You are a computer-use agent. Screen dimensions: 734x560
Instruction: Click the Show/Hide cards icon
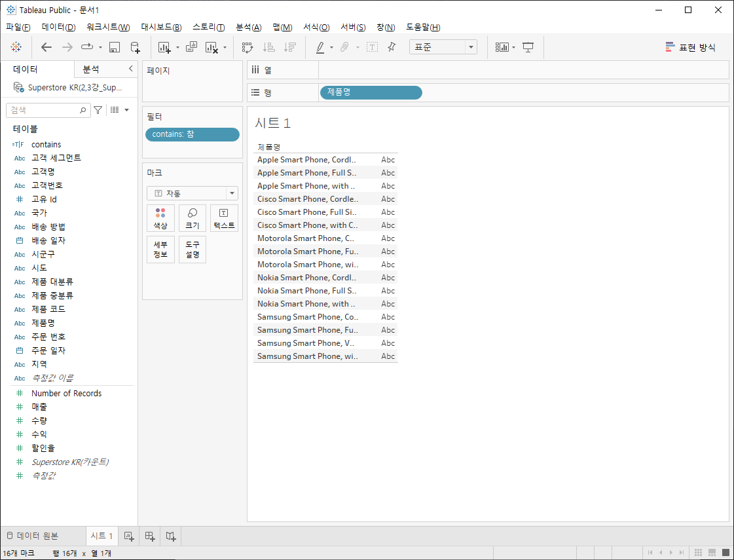502,47
